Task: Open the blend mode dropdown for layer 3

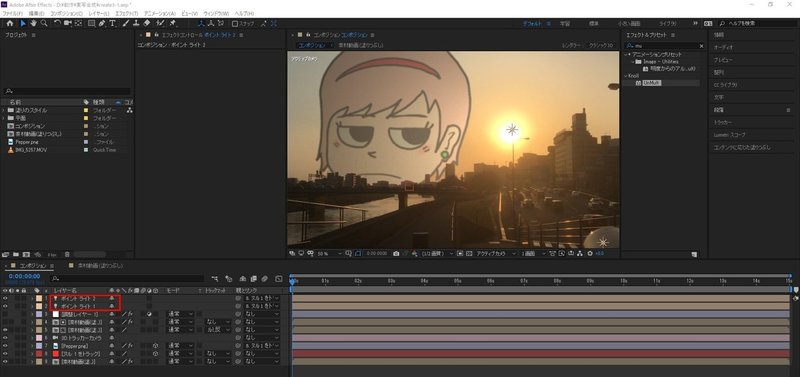Action: [x=181, y=314]
